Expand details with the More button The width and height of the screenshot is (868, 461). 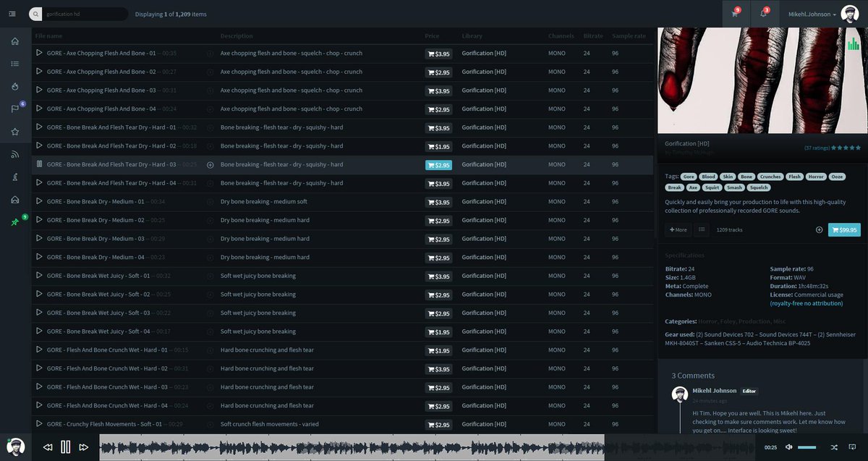(678, 230)
